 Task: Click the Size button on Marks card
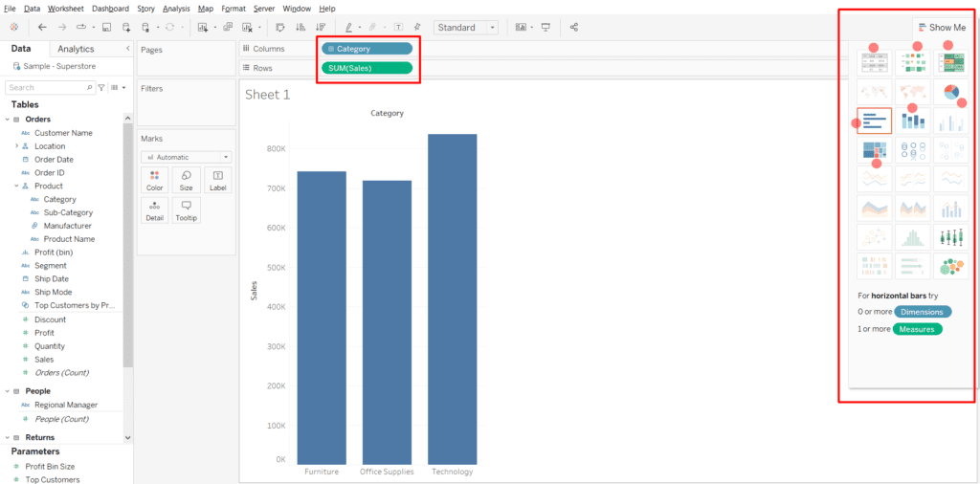pyautogui.click(x=187, y=180)
